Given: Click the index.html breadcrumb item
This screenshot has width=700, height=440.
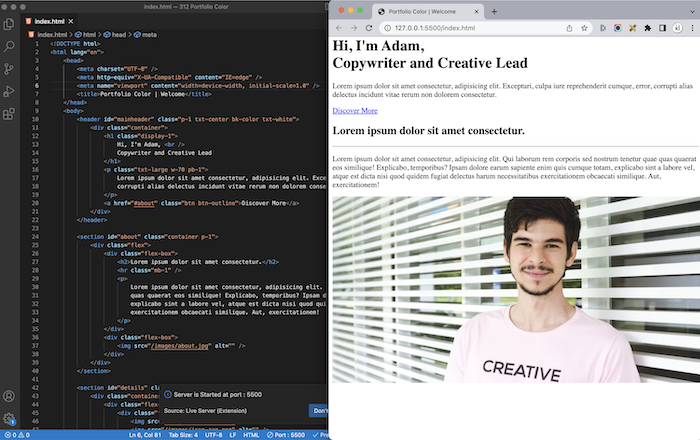Looking at the screenshot, I should (x=48, y=34).
